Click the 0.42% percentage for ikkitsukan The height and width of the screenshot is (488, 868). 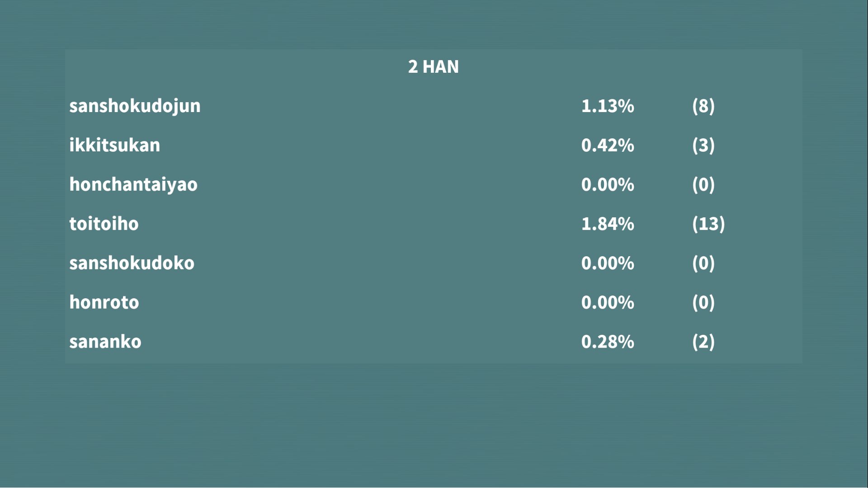point(608,145)
